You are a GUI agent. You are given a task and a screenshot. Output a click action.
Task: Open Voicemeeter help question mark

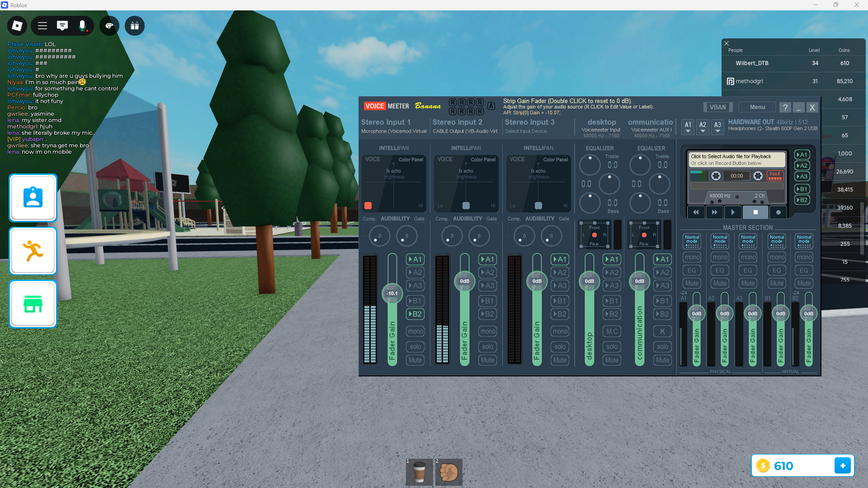tap(785, 107)
